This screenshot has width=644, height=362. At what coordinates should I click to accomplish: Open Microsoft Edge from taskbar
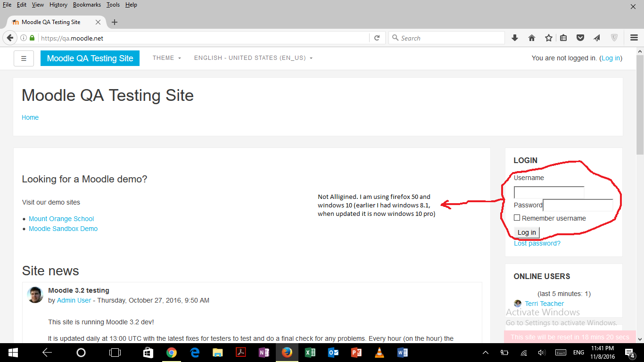click(194, 353)
